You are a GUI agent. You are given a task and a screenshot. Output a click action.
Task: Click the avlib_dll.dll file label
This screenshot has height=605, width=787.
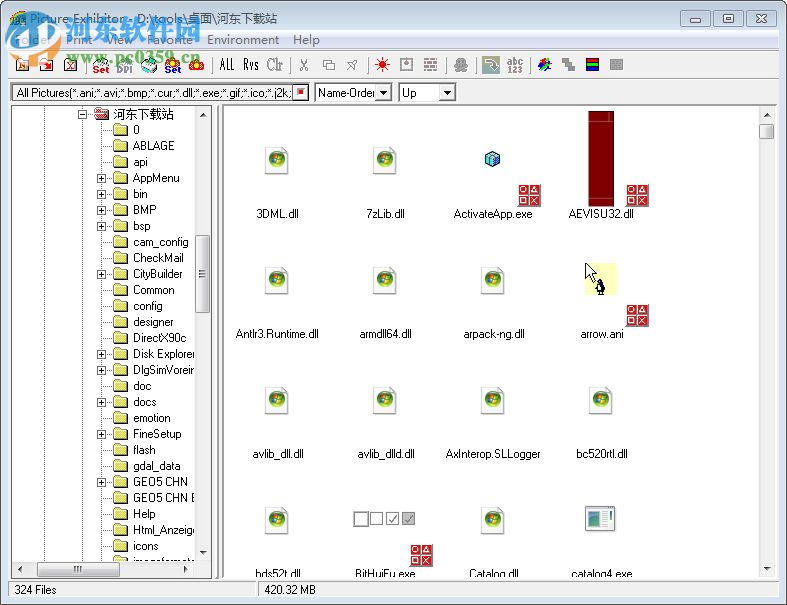click(x=278, y=454)
